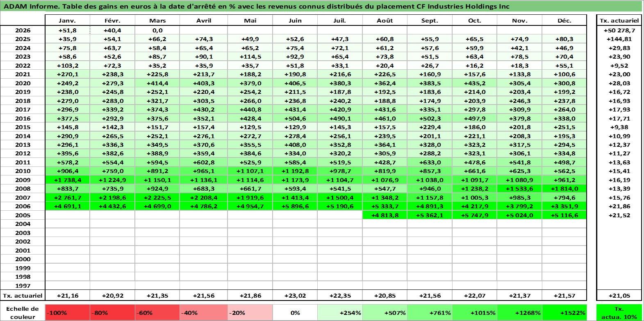Click the +504,6 cell for June 2016
This screenshot has width=644, height=321.
(295, 118)
